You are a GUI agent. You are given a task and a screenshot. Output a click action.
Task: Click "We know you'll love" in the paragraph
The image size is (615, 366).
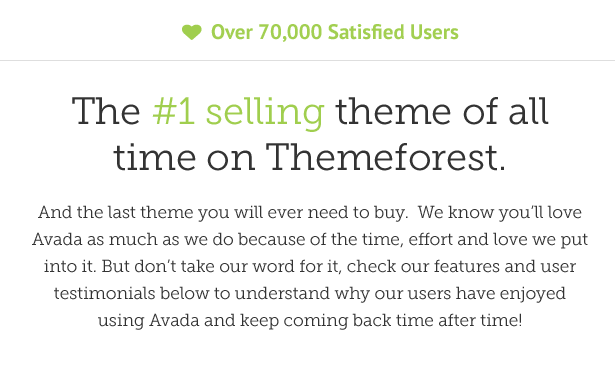click(500, 212)
